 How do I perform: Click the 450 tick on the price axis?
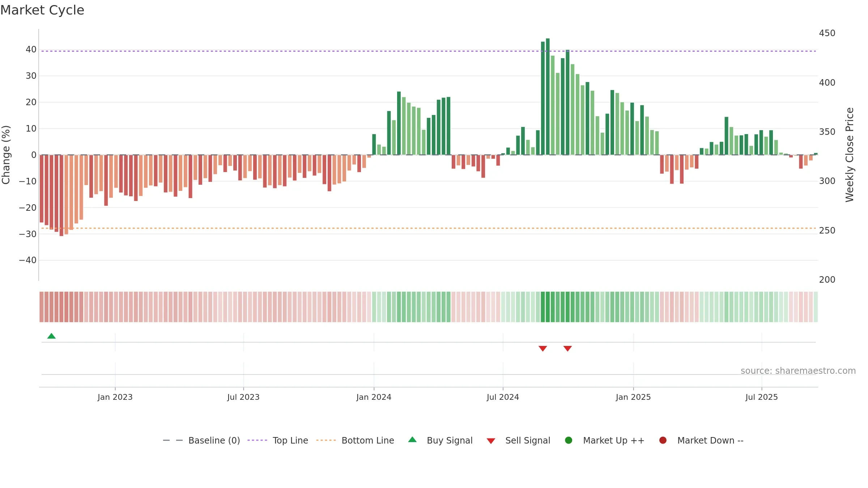[x=827, y=33]
